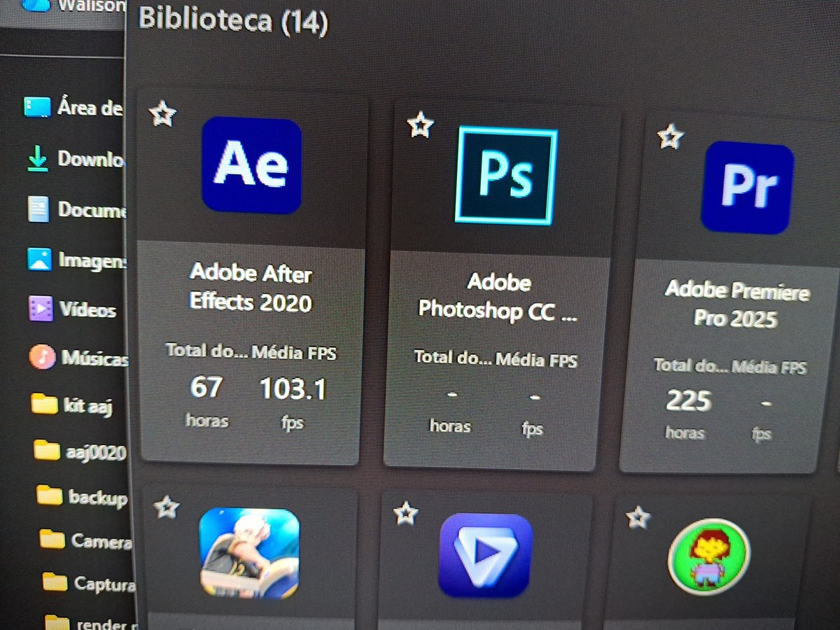The image size is (840, 630).
Task: Toggle star on purple play app card
Action: tap(405, 513)
